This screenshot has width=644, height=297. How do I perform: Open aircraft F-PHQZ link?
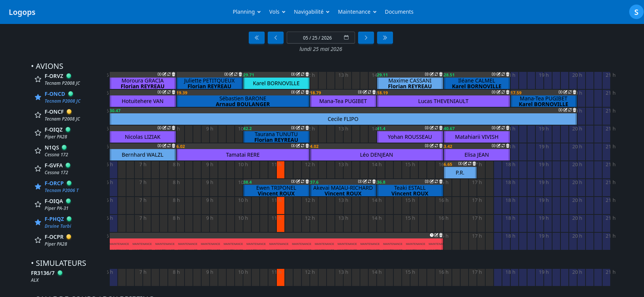tap(54, 219)
